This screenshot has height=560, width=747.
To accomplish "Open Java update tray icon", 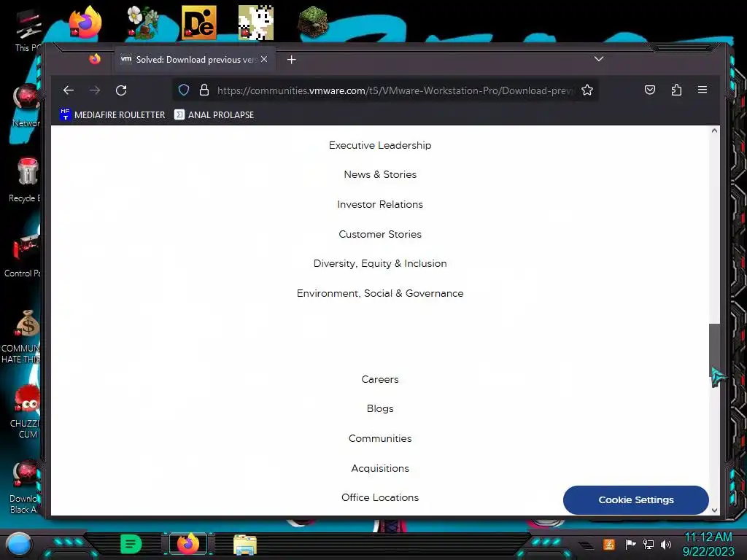I will tap(609, 544).
